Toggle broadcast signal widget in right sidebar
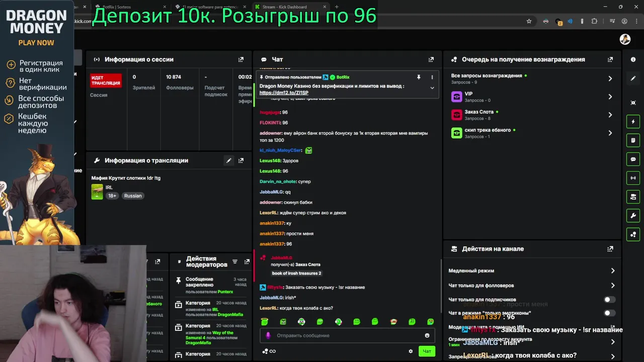The width and height of the screenshot is (644, 362). point(633,178)
